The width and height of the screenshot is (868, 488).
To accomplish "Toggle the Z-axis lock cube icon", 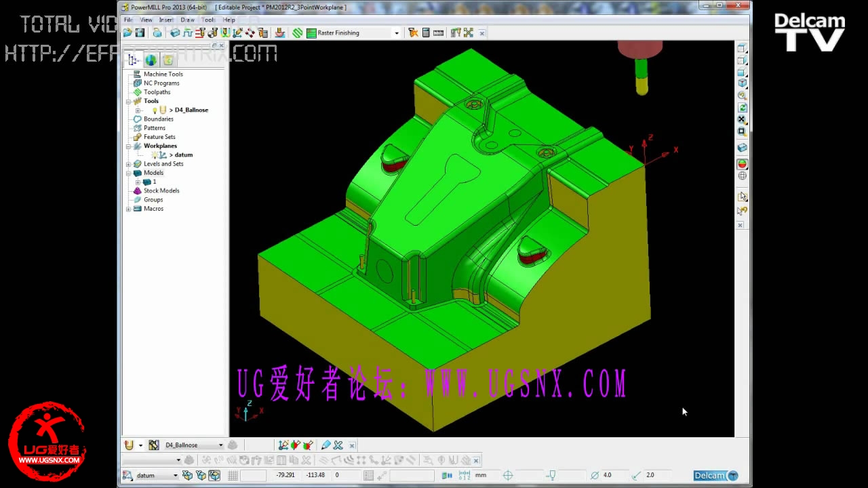I will click(x=214, y=476).
